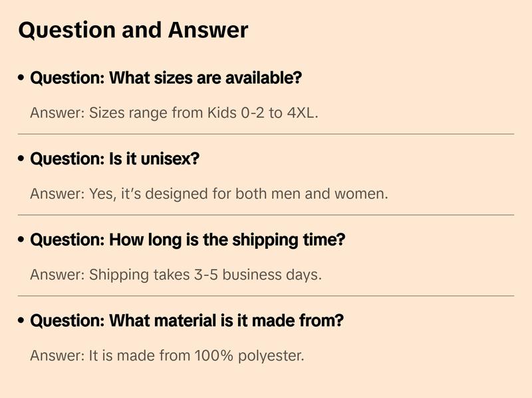This screenshot has width=532, height=398.
Task: Select the answer about 3-5 business days shipping
Action: pos(176,274)
